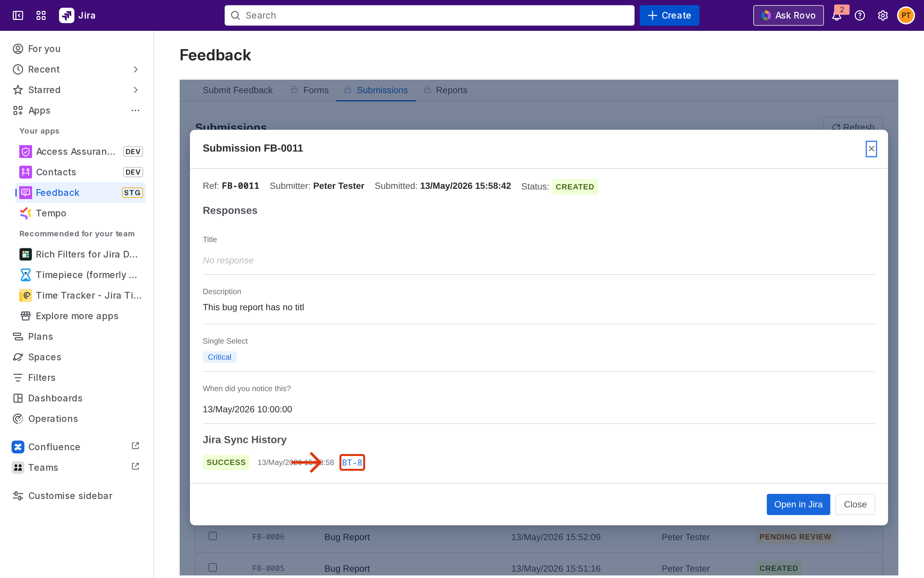Open the BT-8 issue link
The image size is (924, 578).
[352, 462]
